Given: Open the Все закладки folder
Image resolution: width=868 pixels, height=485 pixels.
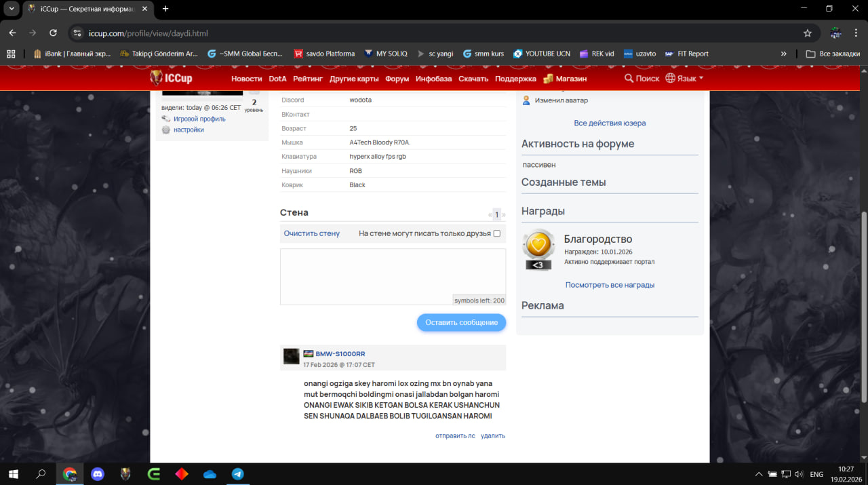Looking at the screenshot, I should [x=833, y=54].
